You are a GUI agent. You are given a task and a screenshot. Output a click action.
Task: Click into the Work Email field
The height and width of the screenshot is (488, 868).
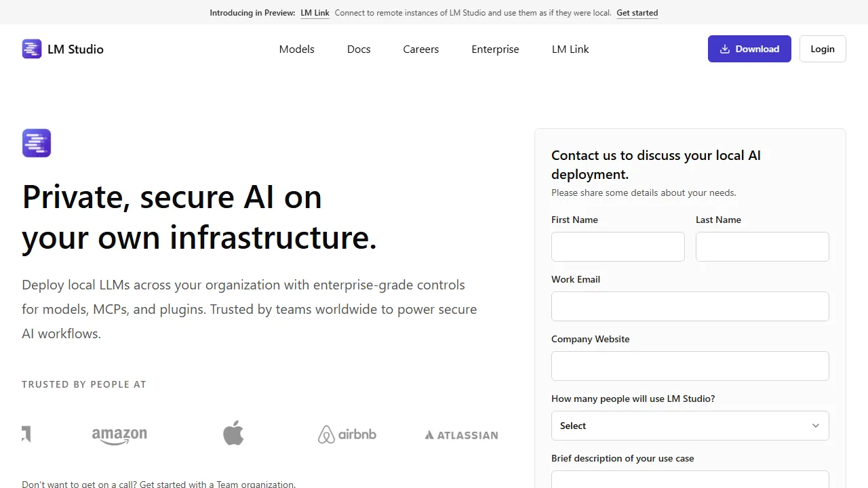[x=690, y=306]
